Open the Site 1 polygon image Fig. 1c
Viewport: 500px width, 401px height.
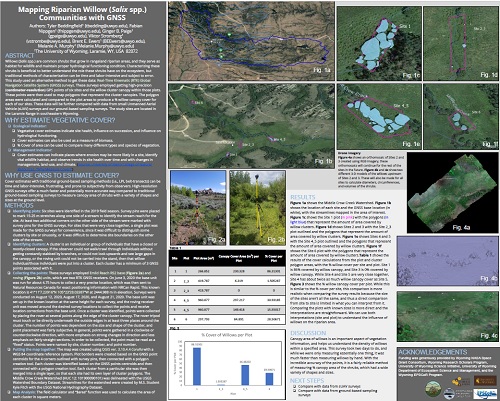[x=379, y=43]
